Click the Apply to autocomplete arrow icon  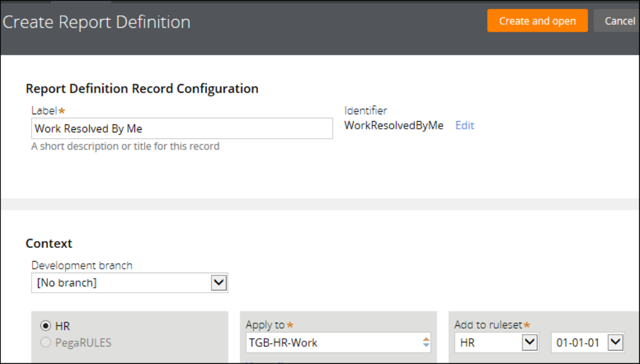[426, 343]
